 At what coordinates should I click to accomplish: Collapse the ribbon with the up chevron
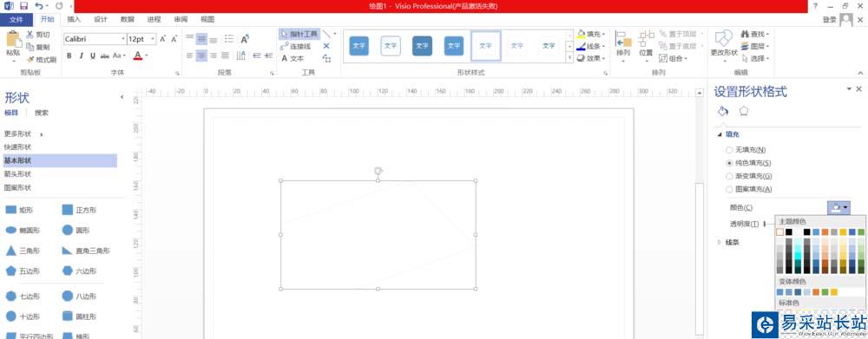pos(859,73)
